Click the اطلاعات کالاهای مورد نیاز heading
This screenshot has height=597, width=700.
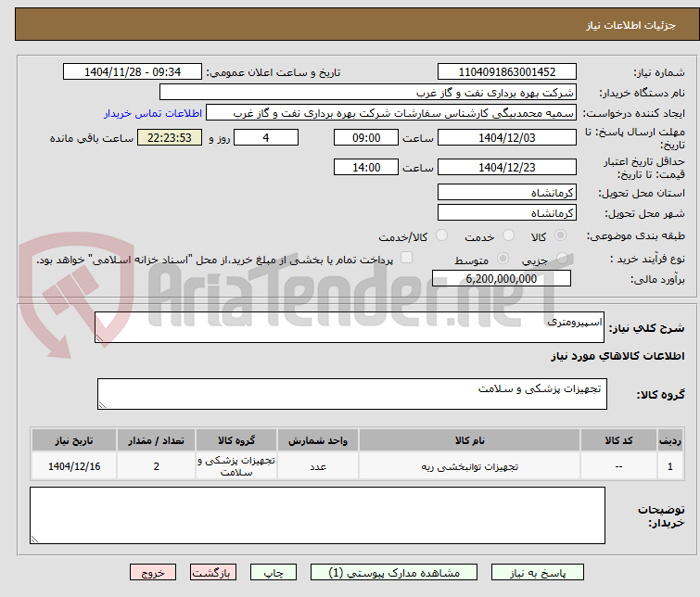(x=617, y=356)
